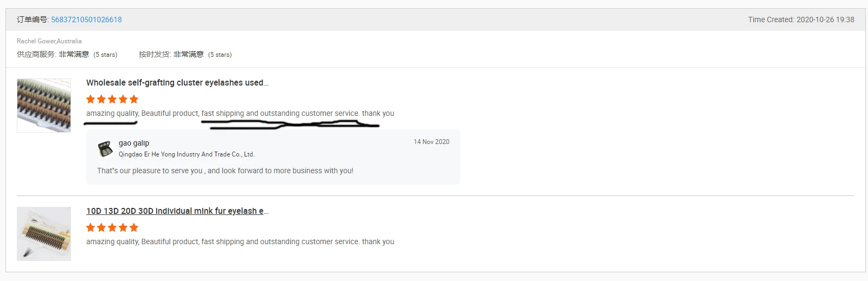Image resolution: width=868 pixels, height=281 pixels.
Task: Click the gao galip avatar icon
Action: 105,148
